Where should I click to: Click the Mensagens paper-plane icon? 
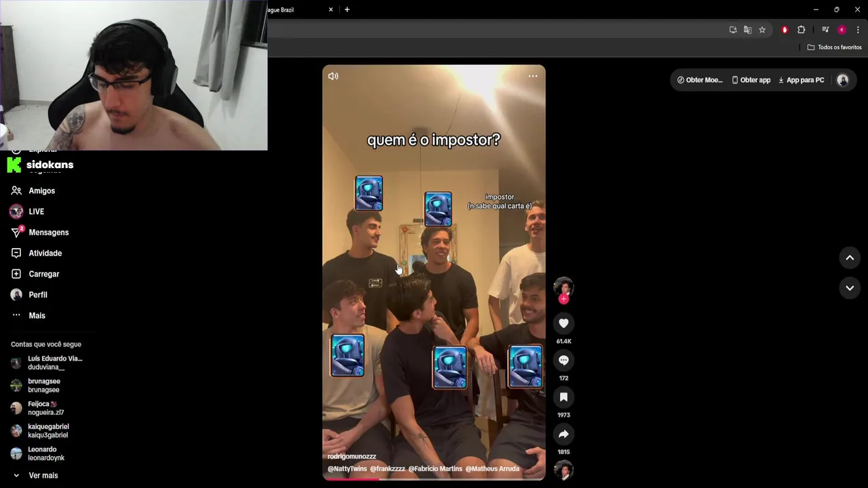click(x=16, y=232)
